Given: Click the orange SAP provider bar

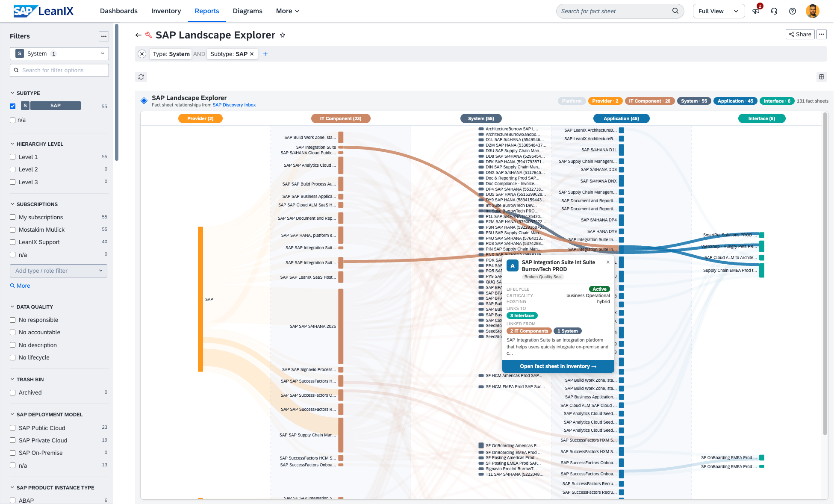Looking at the screenshot, I should tap(200, 299).
